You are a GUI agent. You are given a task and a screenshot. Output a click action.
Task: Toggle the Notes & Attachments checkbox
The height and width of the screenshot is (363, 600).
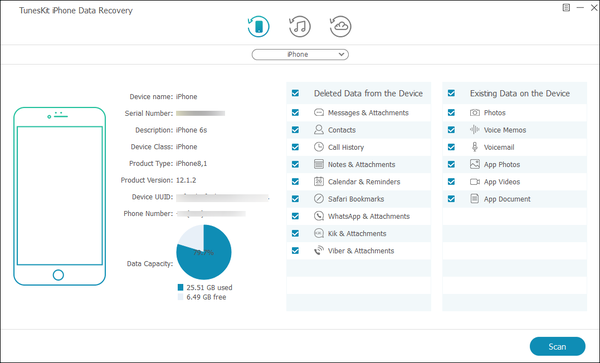(295, 164)
